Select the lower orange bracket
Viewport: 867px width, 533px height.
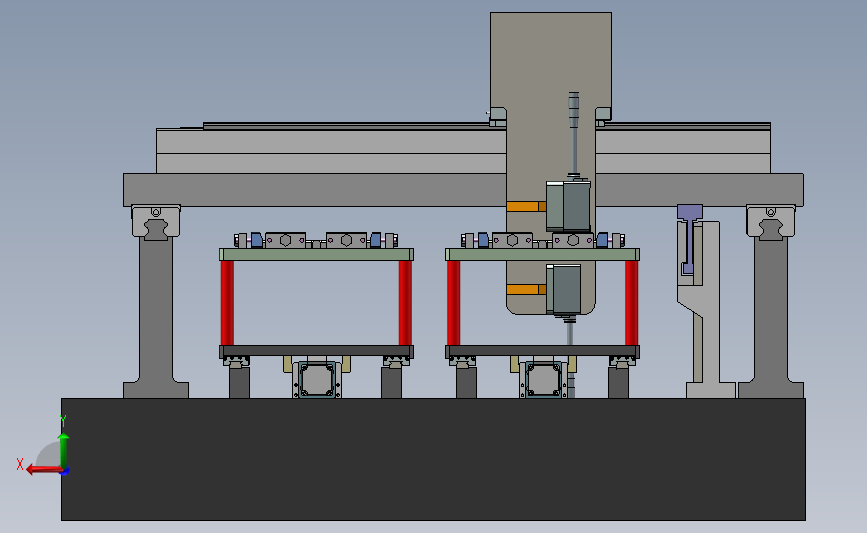[526, 289]
